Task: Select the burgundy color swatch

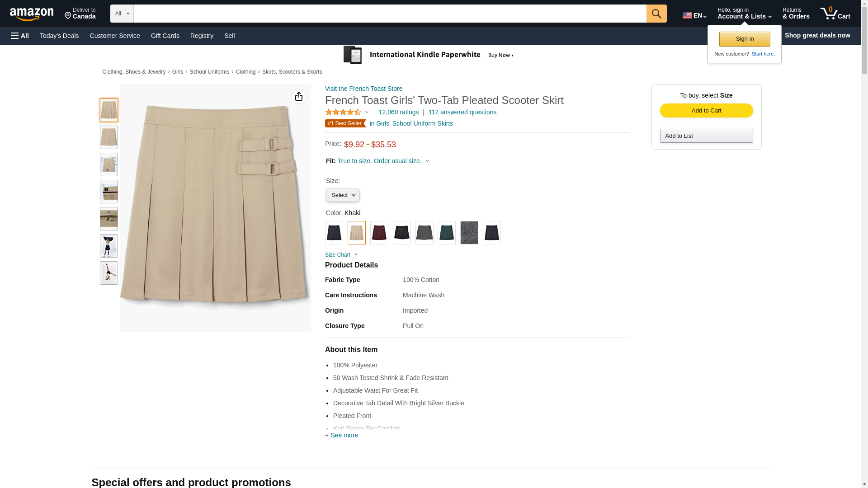Action: click(379, 233)
